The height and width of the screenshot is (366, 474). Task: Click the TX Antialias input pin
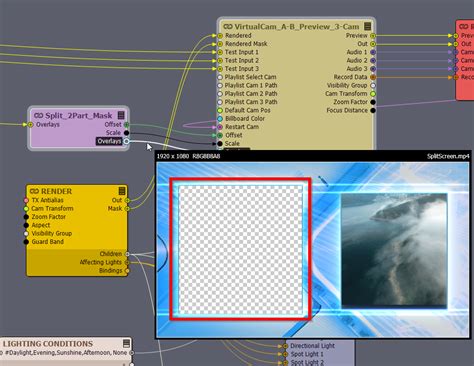pos(26,200)
